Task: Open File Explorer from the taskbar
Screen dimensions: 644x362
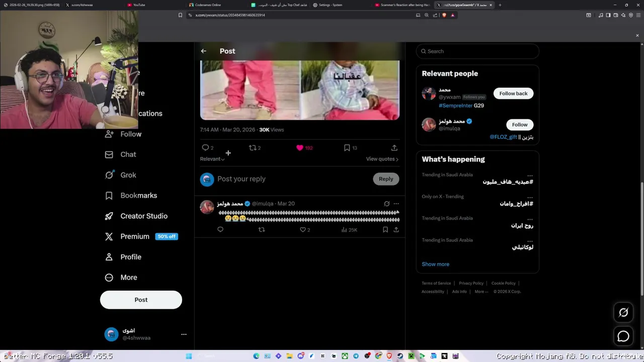Action: tap(289, 356)
